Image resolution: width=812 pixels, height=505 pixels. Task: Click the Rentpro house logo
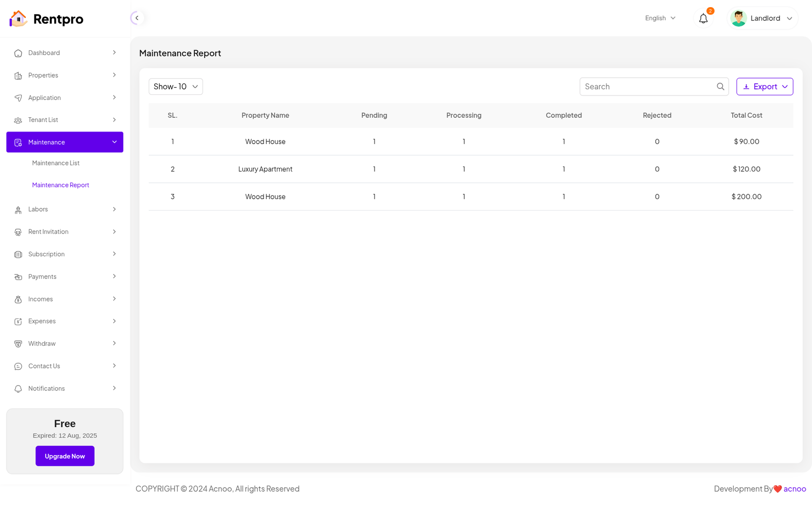pos(18,19)
